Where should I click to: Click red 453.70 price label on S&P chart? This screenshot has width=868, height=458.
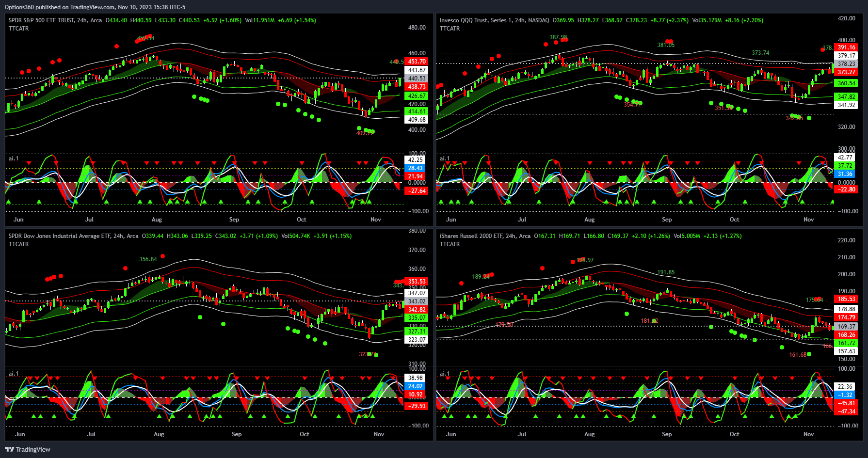click(x=417, y=62)
